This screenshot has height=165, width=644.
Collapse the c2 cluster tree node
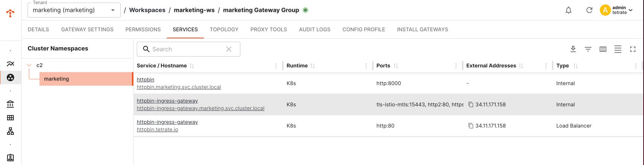click(x=29, y=65)
